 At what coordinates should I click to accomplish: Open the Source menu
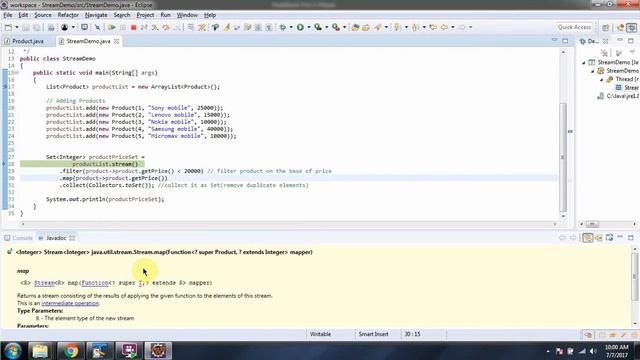point(43,15)
